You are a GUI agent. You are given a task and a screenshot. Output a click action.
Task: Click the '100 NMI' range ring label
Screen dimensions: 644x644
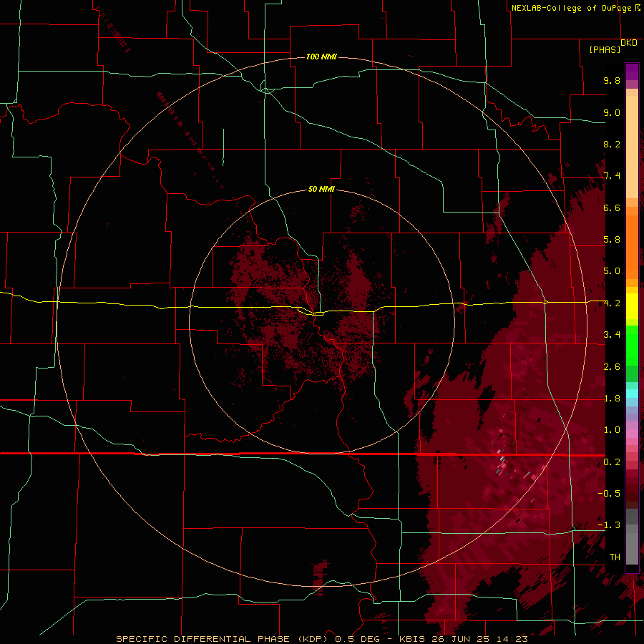point(321,57)
